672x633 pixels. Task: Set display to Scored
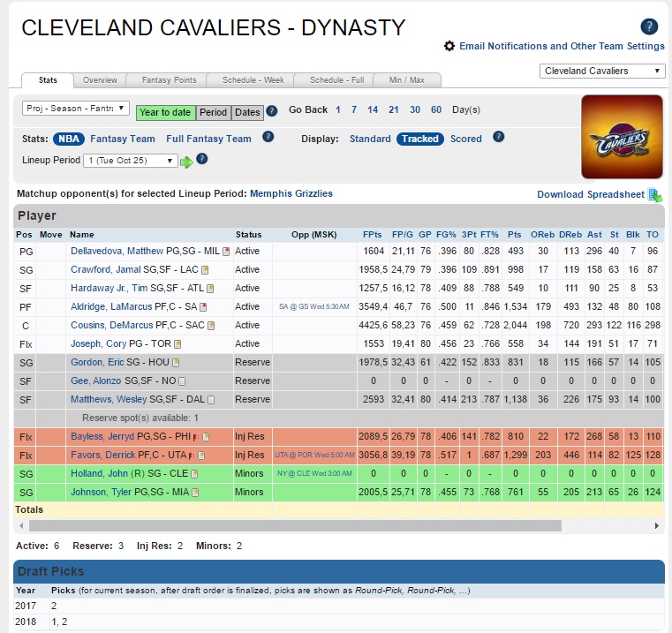(466, 139)
